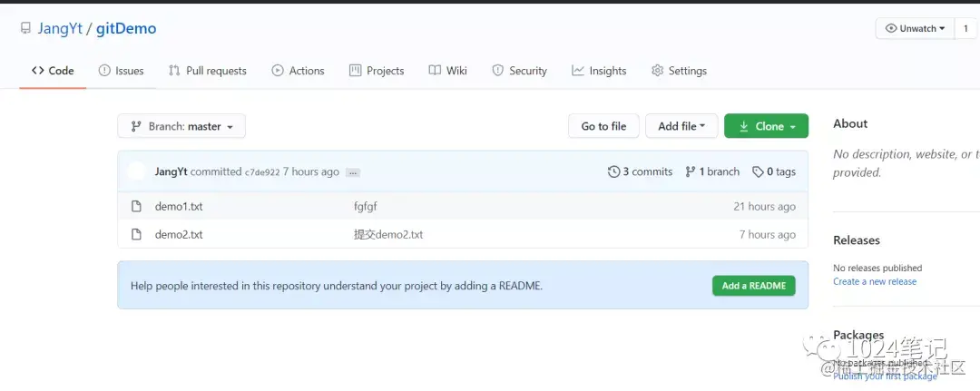Open the Pull requests tab

coord(207,71)
